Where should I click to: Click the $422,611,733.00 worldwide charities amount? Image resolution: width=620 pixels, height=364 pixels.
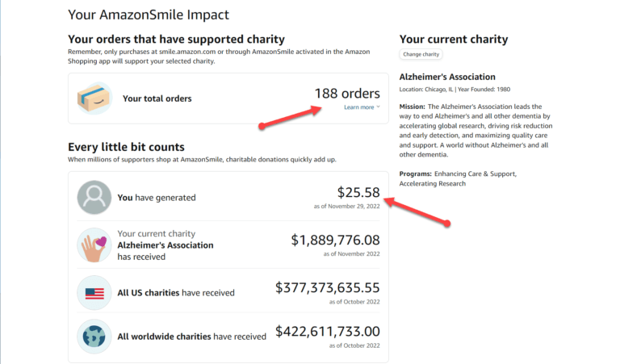pyautogui.click(x=328, y=331)
